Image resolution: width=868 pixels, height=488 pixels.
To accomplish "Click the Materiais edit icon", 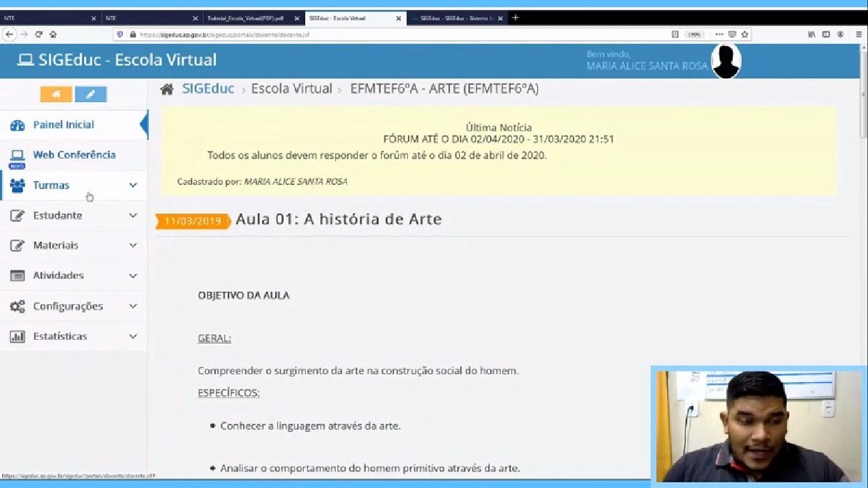I will point(17,246).
